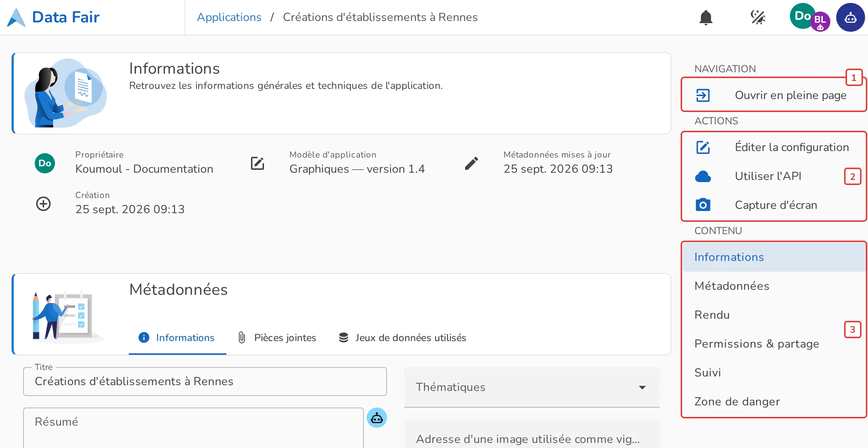Open Zone de danger section
This screenshot has height=448, width=868.
(774, 401)
